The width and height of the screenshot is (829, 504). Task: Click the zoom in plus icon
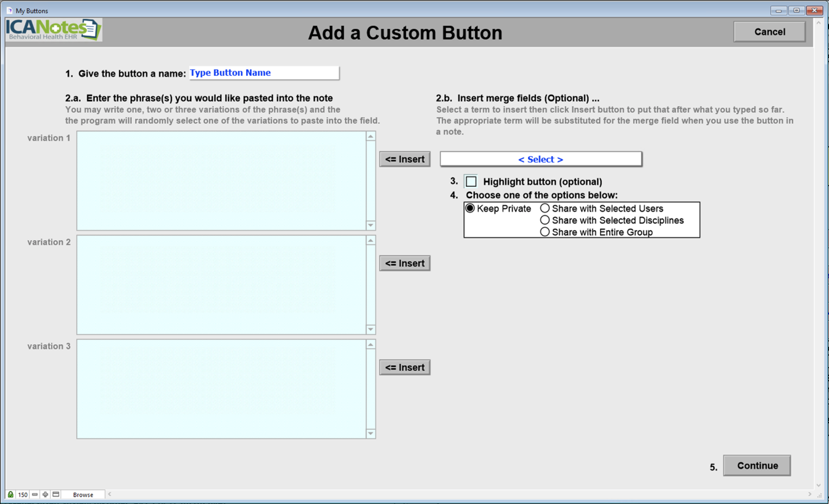click(45, 494)
